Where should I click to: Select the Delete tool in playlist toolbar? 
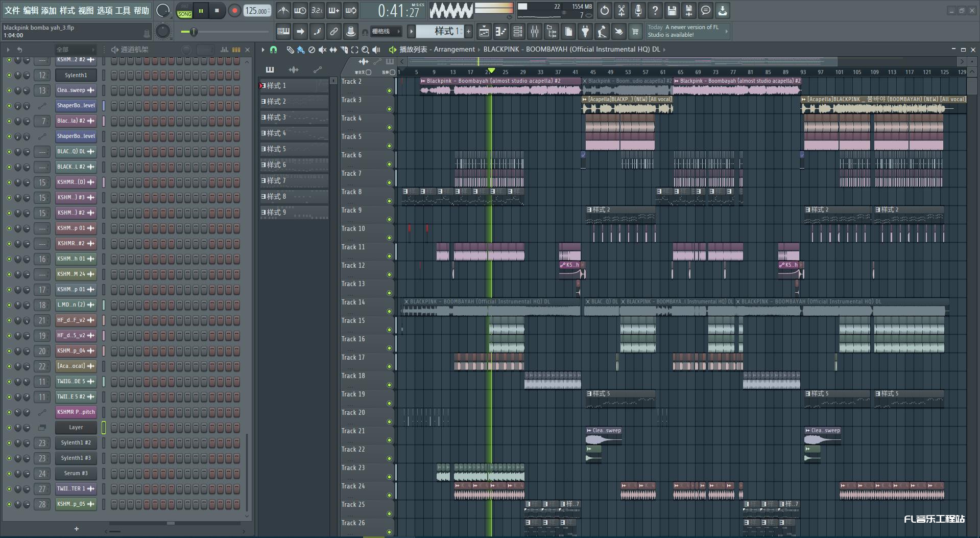[312, 50]
